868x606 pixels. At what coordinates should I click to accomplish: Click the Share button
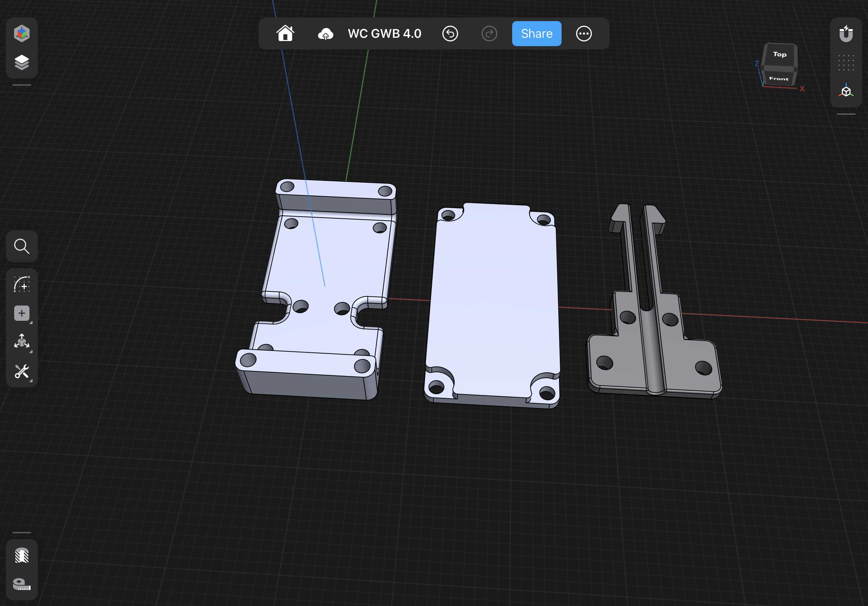coord(537,34)
